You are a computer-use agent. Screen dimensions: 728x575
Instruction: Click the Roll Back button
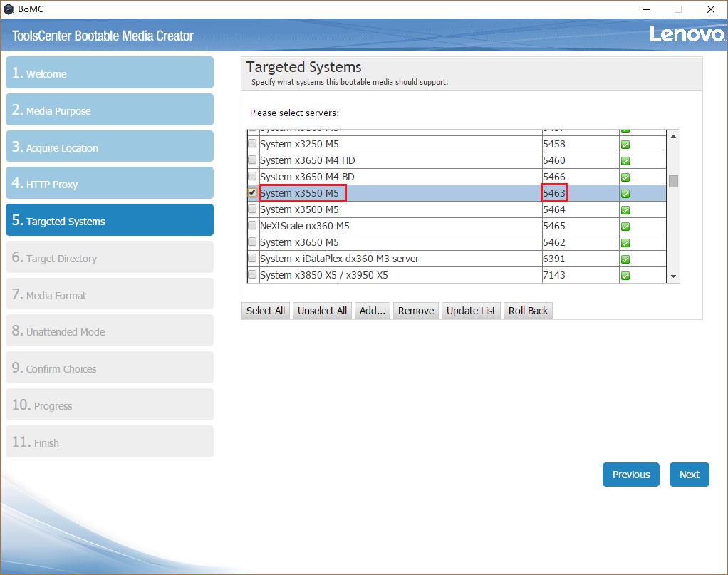[x=528, y=311]
